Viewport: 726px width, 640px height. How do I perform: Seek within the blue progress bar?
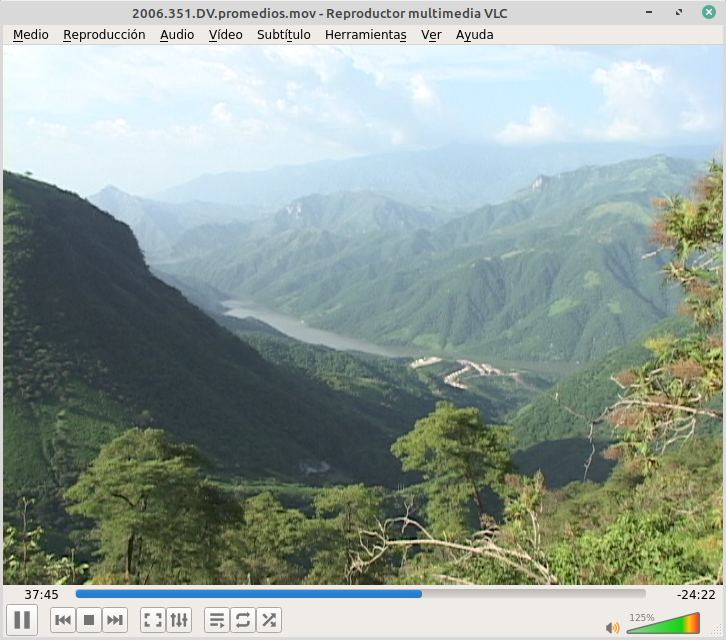click(x=360, y=594)
